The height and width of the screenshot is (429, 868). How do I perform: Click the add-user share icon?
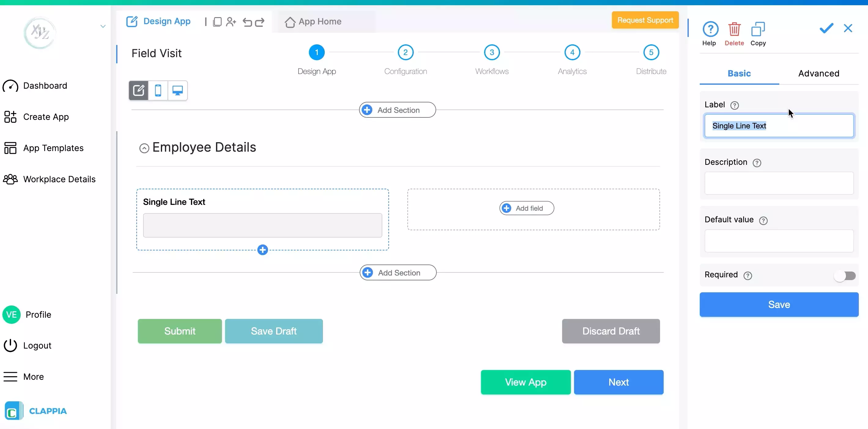[231, 22]
